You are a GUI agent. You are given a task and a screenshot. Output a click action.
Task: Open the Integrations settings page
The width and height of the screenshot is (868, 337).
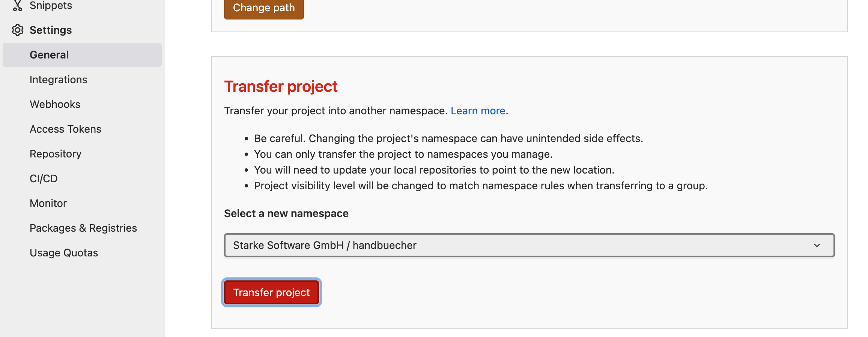(58, 79)
